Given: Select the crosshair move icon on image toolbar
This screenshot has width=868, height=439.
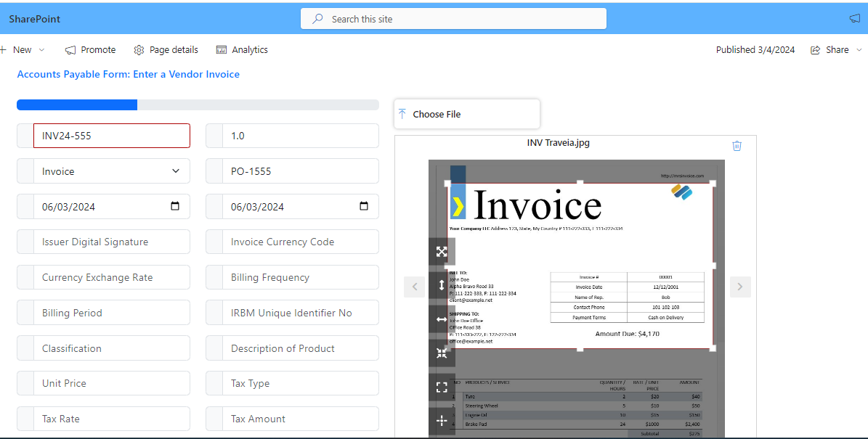Looking at the screenshot, I should [442, 420].
